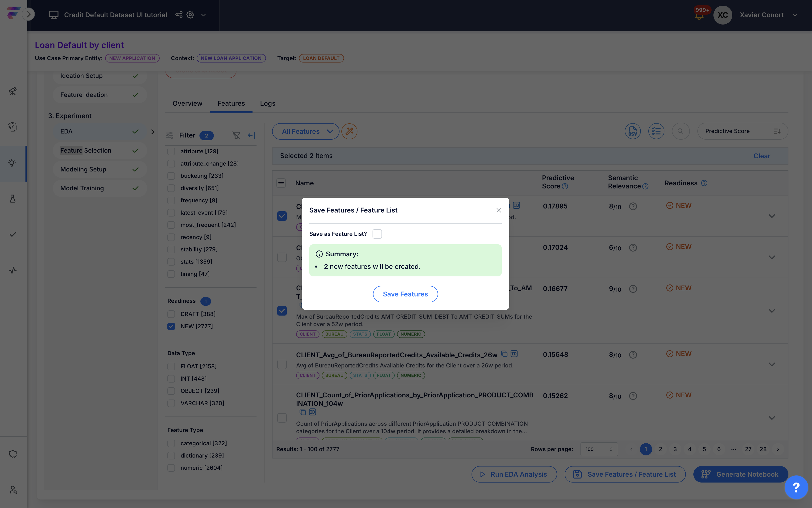
Task: Open the search magnifier icon
Action: click(x=680, y=131)
